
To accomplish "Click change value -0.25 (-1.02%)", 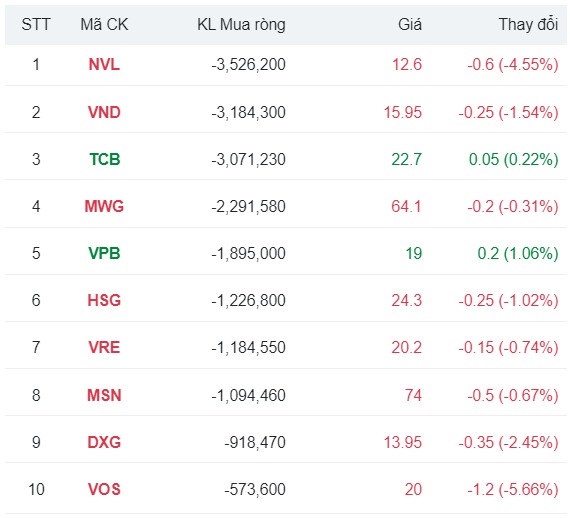I will click(509, 301).
